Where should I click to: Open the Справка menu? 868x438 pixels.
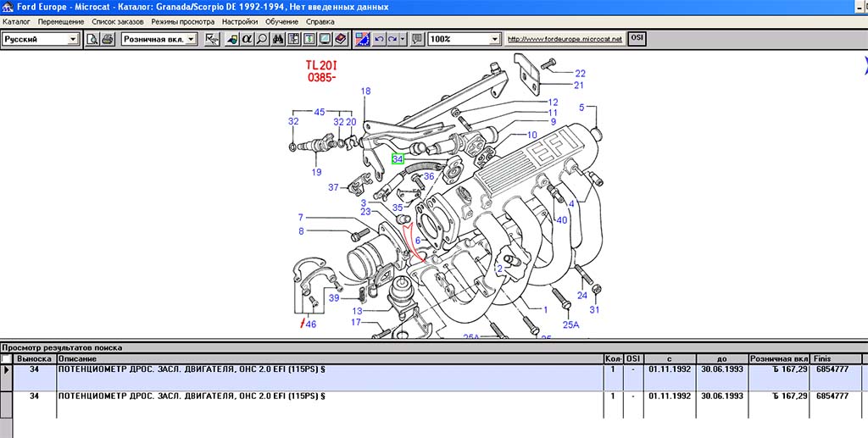[320, 22]
